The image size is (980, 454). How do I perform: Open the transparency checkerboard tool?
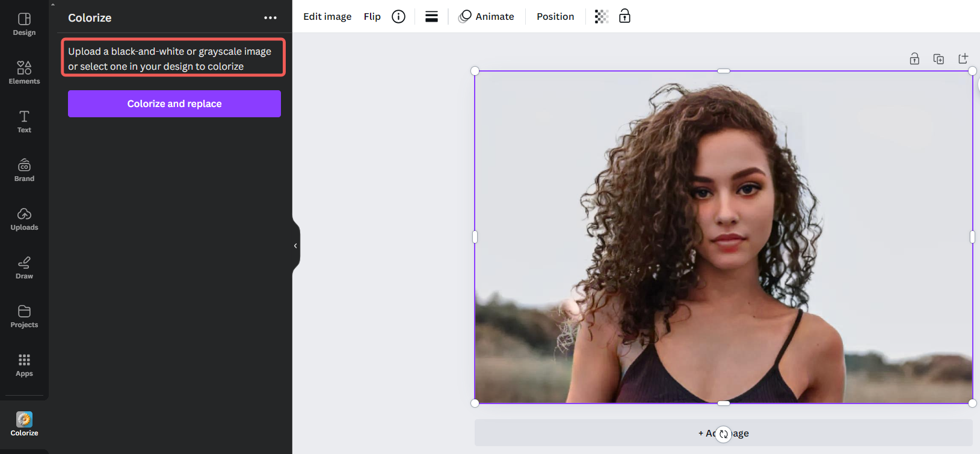[601, 17]
